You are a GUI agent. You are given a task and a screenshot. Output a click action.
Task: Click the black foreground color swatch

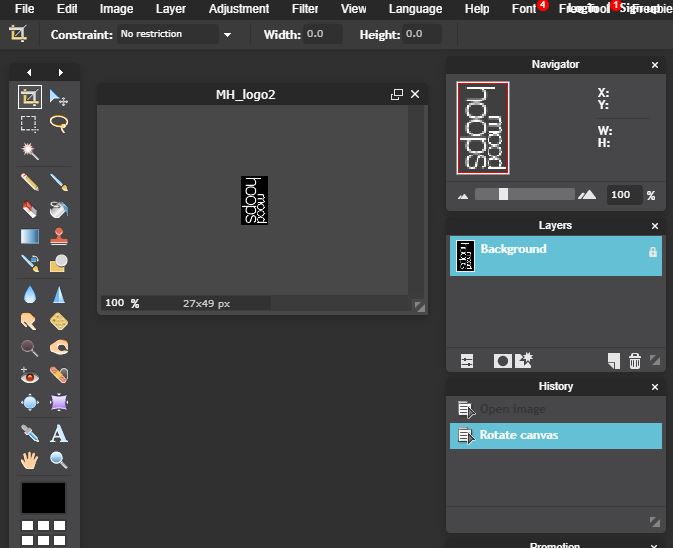44,497
